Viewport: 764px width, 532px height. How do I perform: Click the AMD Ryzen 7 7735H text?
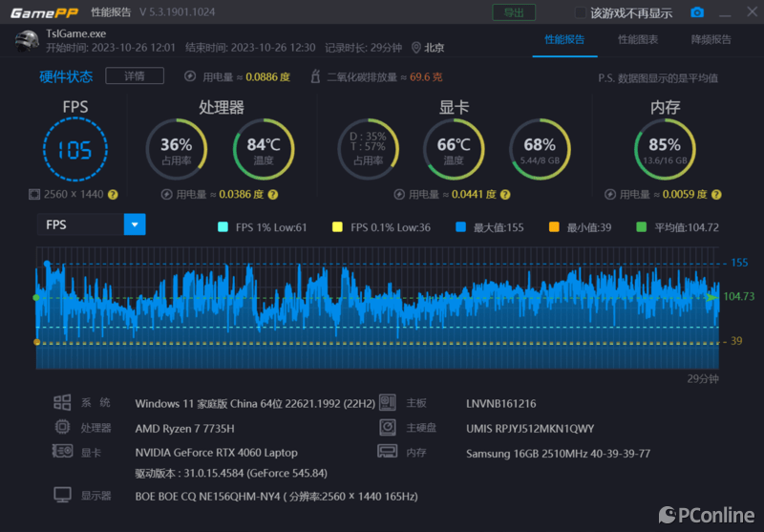pyautogui.click(x=184, y=429)
